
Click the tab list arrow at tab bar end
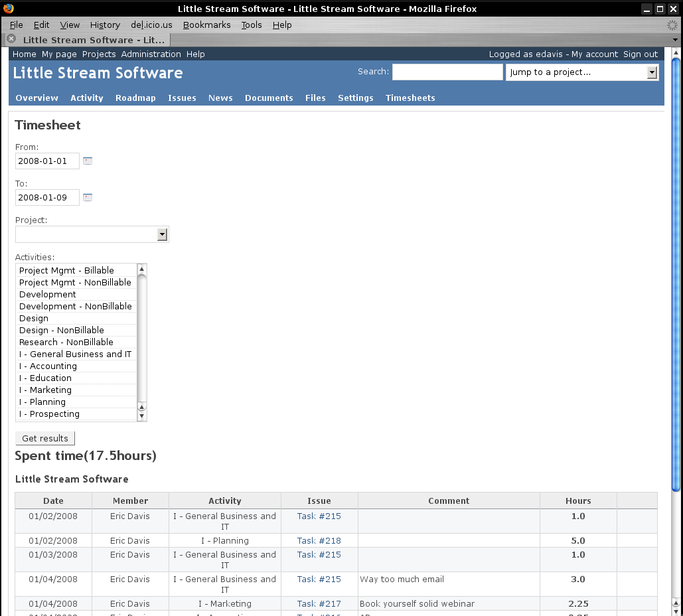point(676,40)
